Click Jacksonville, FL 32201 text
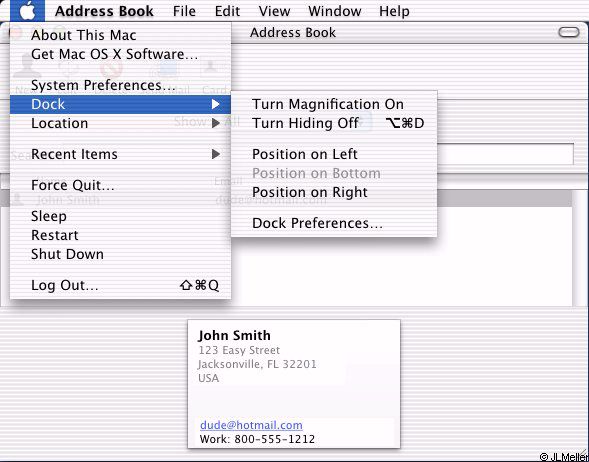Image resolution: width=589 pixels, height=462 pixels. (257, 364)
